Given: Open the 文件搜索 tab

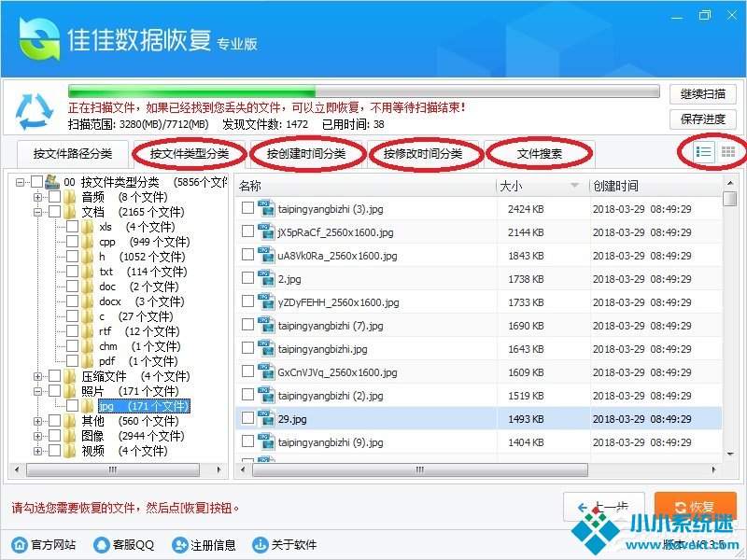Looking at the screenshot, I should click(x=540, y=154).
